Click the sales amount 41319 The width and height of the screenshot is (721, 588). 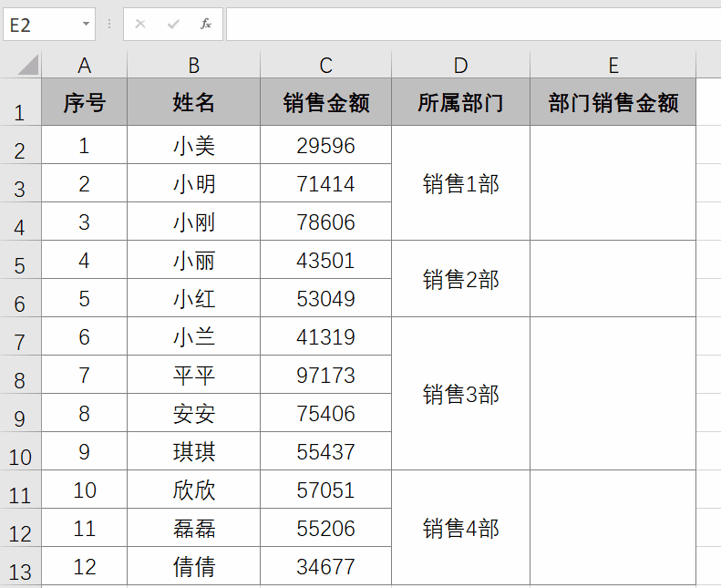[326, 336]
